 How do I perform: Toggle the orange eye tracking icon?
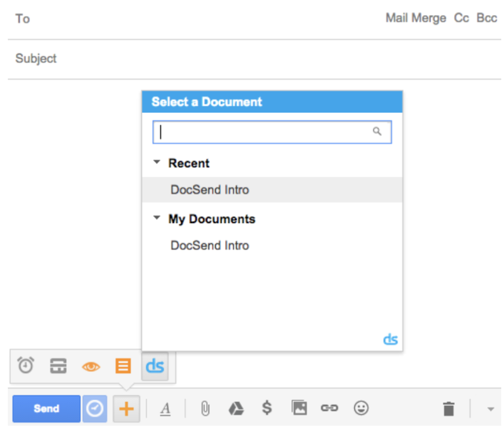tap(91, 367)
